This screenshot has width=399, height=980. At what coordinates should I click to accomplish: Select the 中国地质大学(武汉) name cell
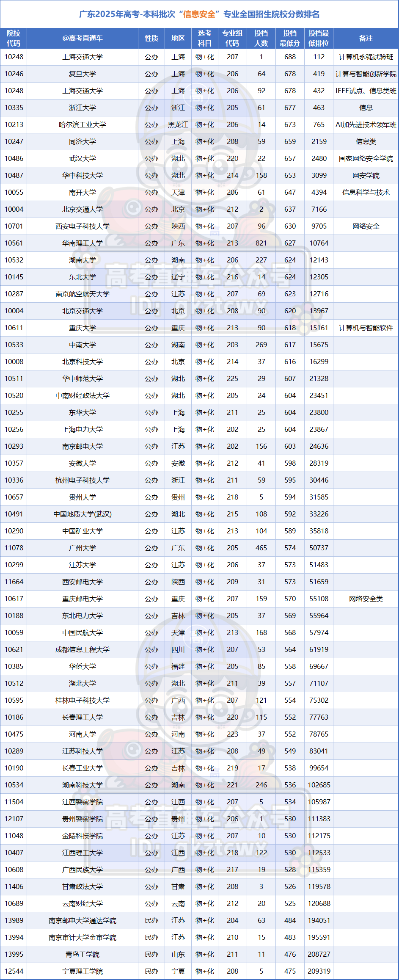point(83,514)
